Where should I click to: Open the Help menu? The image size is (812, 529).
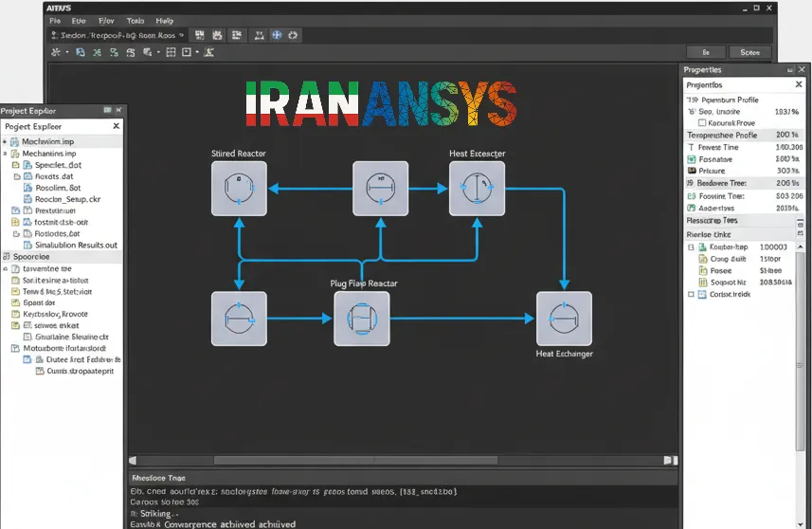165,21
